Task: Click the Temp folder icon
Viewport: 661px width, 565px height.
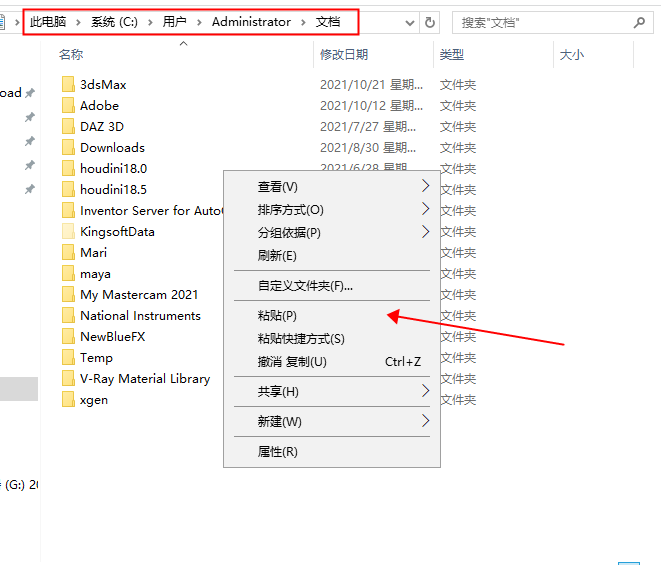Action: pos(68,358)
